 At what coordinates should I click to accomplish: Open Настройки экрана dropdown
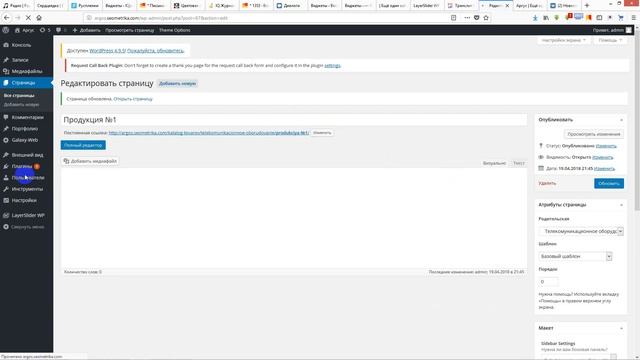[x=564, y=40]
